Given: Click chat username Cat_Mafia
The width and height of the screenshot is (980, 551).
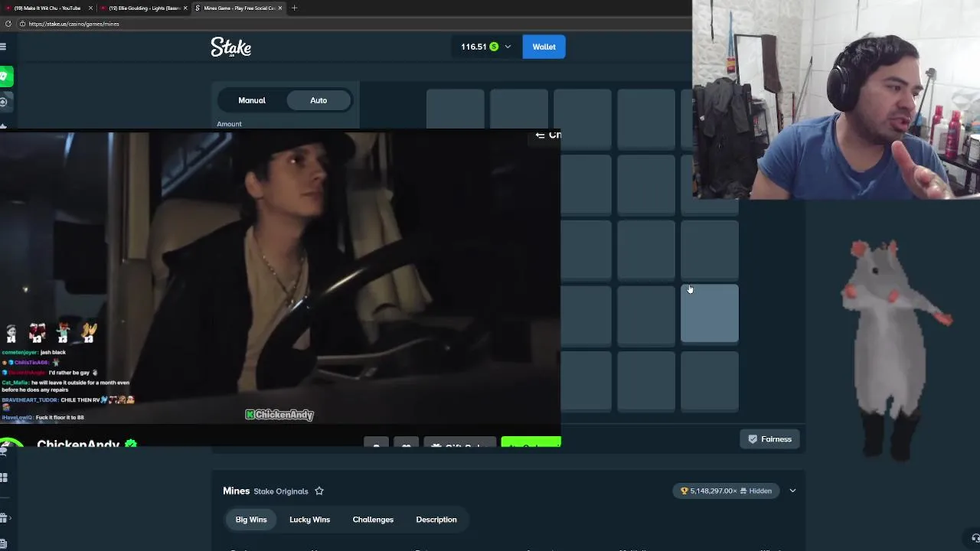Looking at the screenshot, I should pos(15,383).
